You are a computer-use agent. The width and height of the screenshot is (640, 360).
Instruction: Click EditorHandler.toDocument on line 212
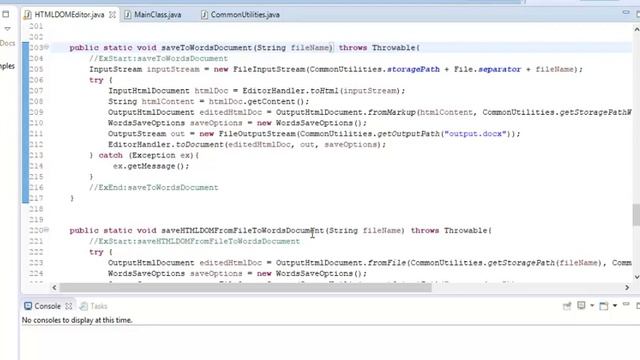166,144
